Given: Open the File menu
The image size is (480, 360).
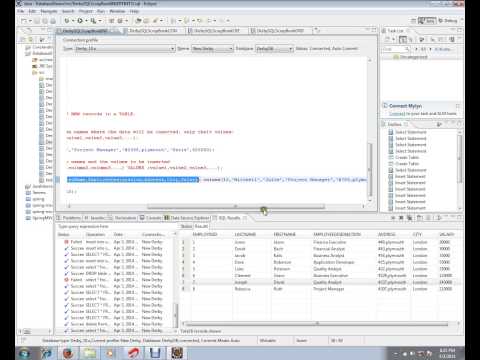Looking at the screenshot, I should 21,11.
